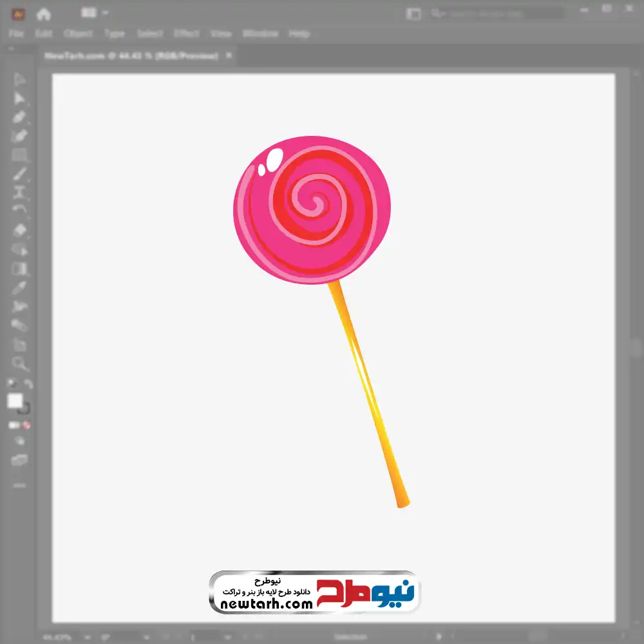Go to the Home screen icon
The image size is (644, 644).
point(43,14)
